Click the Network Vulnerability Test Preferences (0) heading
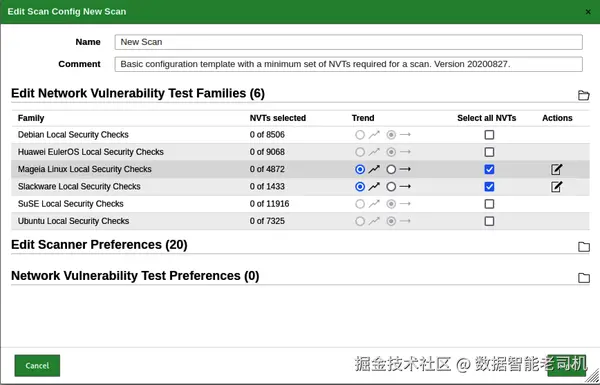The image size is (600, 385). pos(135,276)
